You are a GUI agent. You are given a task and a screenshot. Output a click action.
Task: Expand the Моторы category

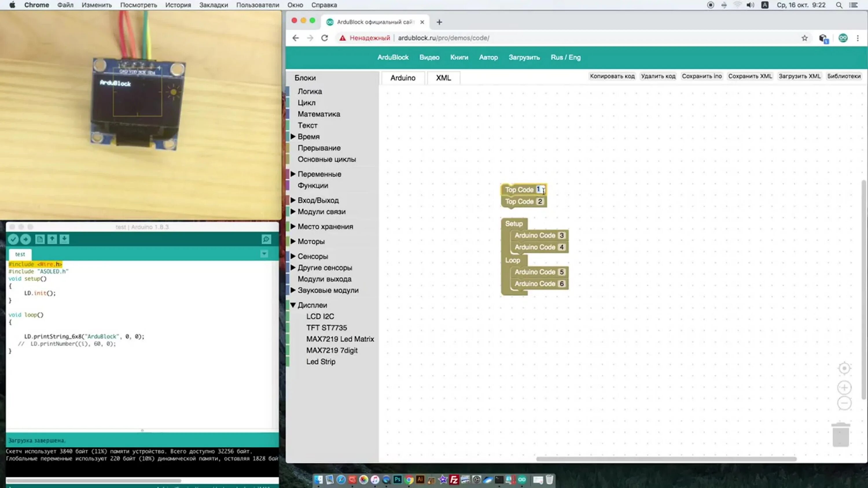coord(293,241)
